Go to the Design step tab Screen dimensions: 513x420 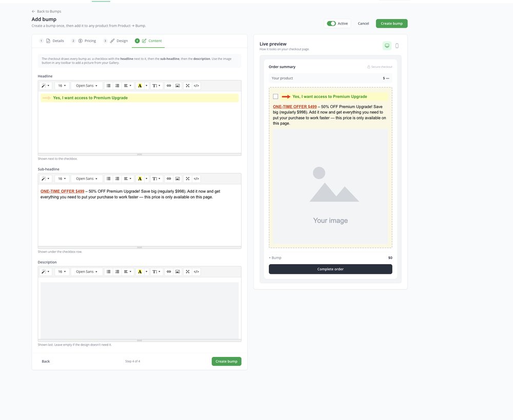[x=115, y=41]
